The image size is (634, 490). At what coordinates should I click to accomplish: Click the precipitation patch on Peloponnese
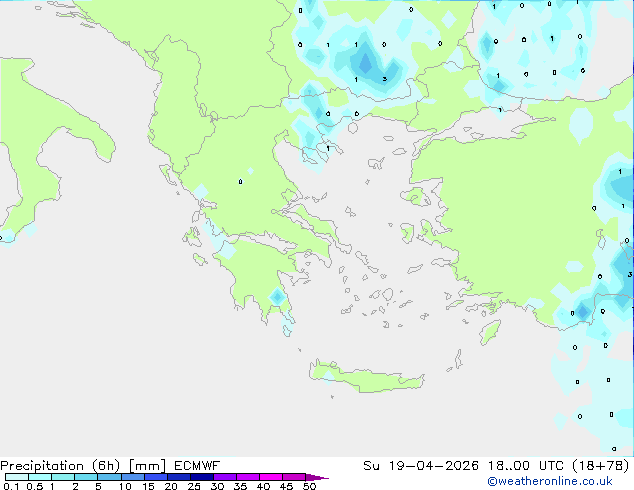click(x=277, y=297)
